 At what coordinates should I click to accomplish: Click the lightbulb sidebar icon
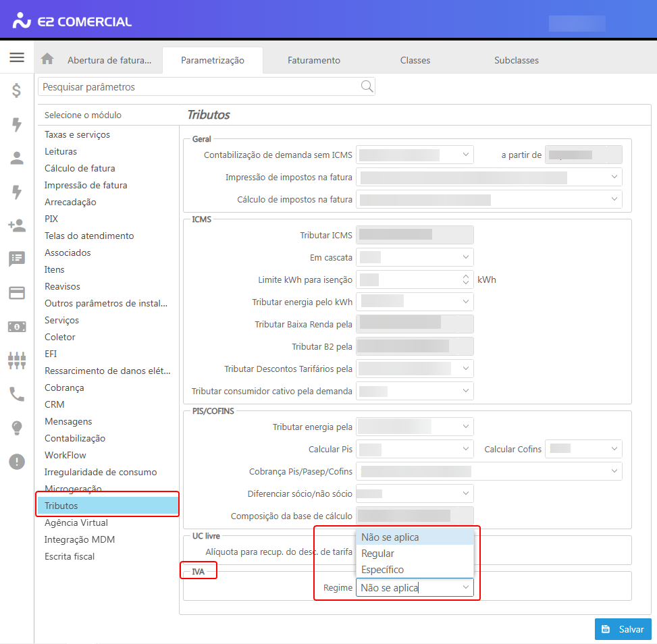point(17,428)
